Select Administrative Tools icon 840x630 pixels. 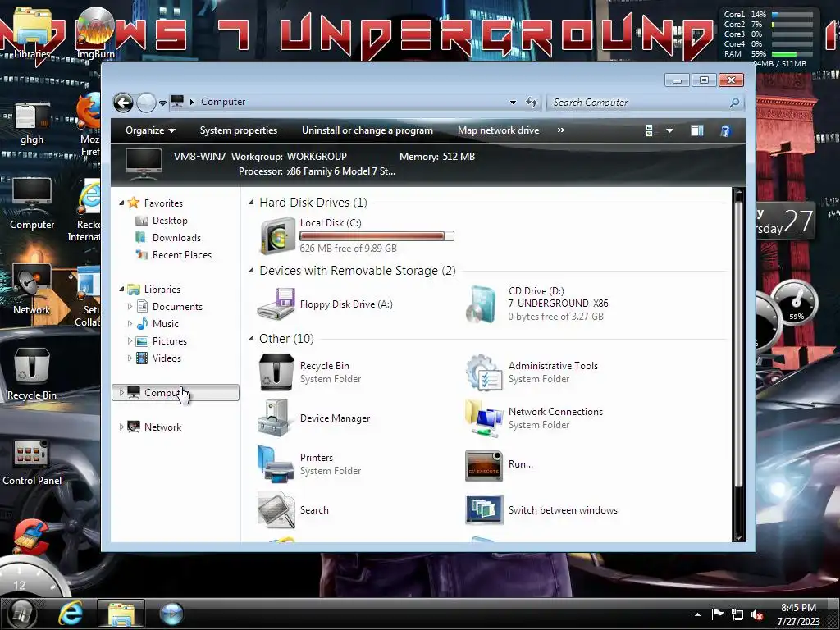pyautogui.click(x=484, y=372)
